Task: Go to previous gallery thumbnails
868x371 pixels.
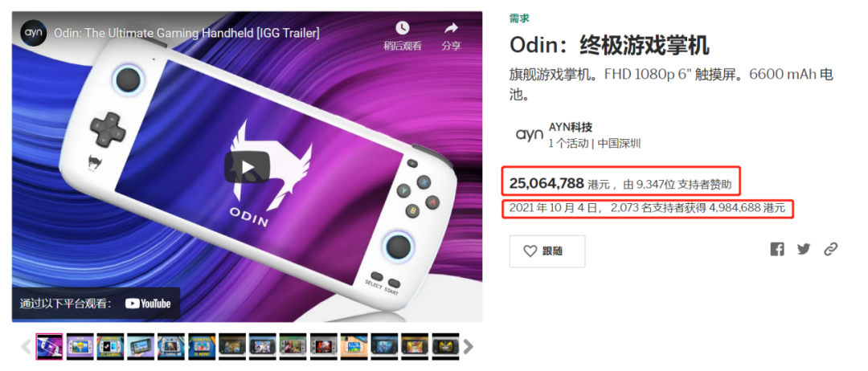Action: coord(26,347)
